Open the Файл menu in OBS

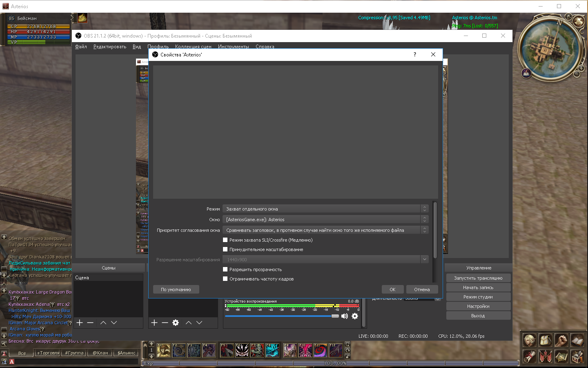click(81, 47)
